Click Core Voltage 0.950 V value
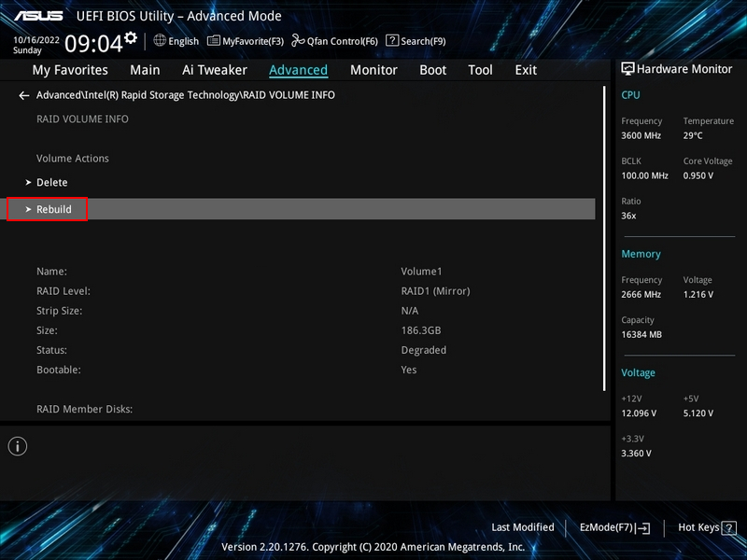This screenshot has height=560, width=747. click(x=698, y=175)
